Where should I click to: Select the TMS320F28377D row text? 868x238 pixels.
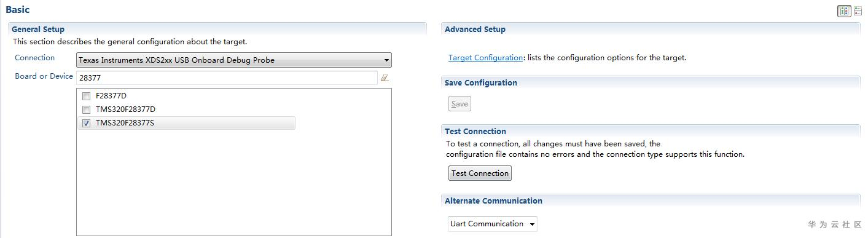[125, 109]
